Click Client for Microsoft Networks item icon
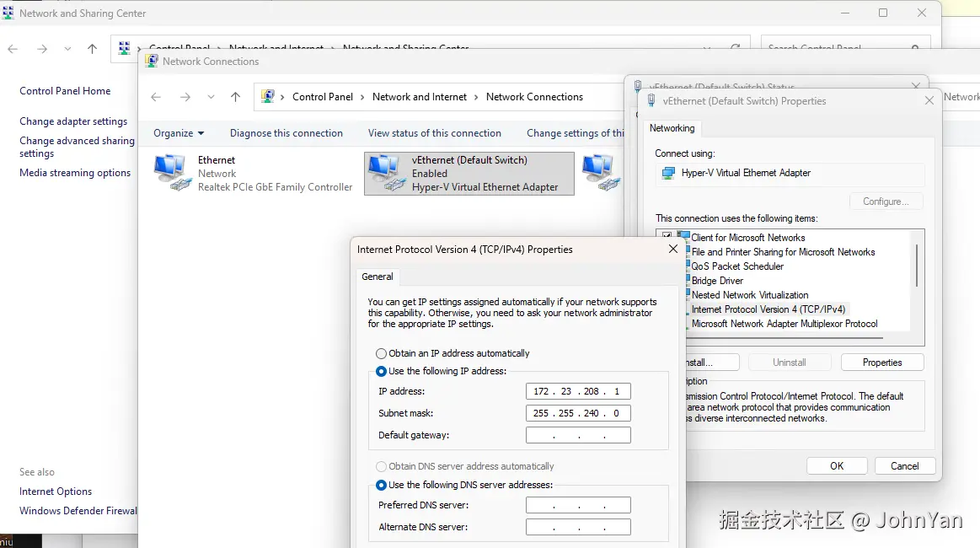The image size is (980, 548). tap(683, 237)
